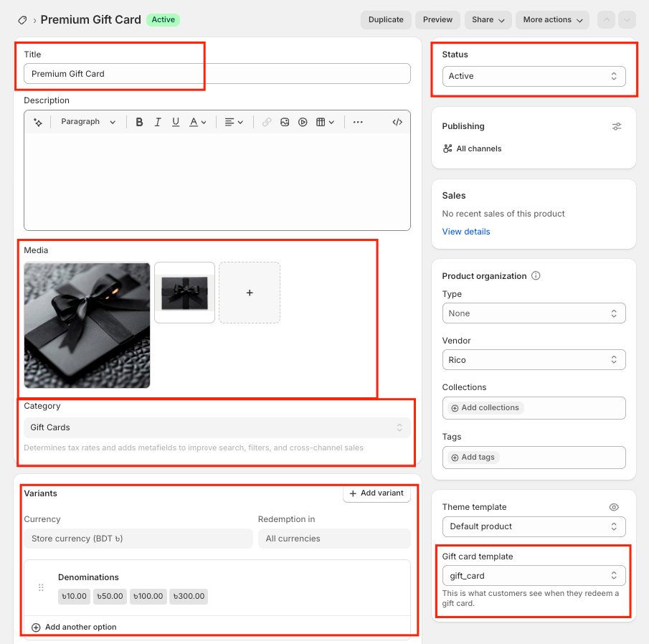Open the View details link
Screen dimensions: 649x644
[x=466, y=232]
